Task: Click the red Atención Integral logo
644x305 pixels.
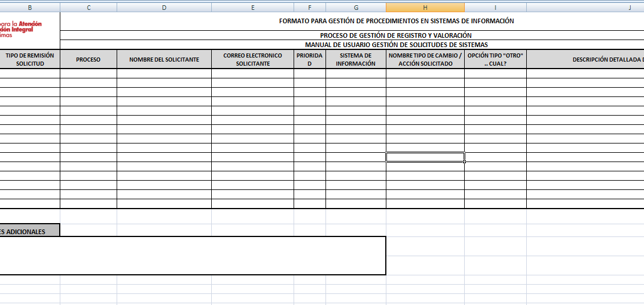Action: tap(22, 29)
